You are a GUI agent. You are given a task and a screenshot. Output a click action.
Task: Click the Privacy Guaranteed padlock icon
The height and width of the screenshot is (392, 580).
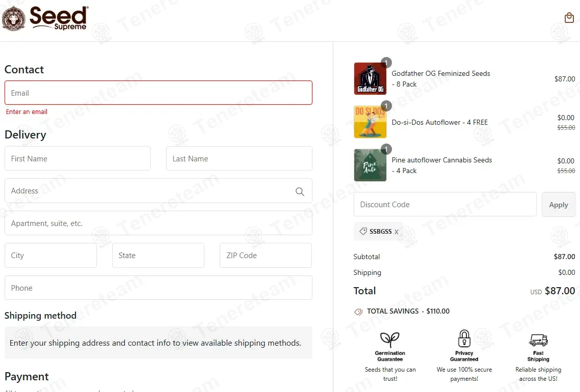[464, 339]
